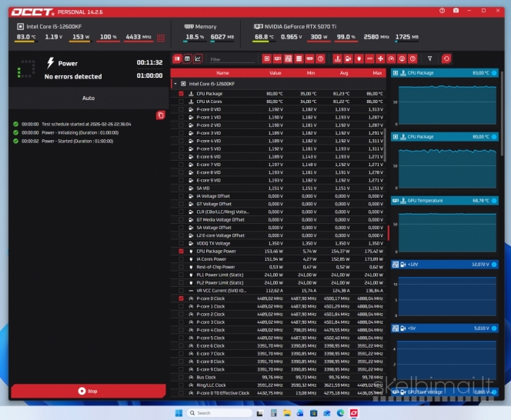Sort table by the Max column

click(x=377, y=73)
